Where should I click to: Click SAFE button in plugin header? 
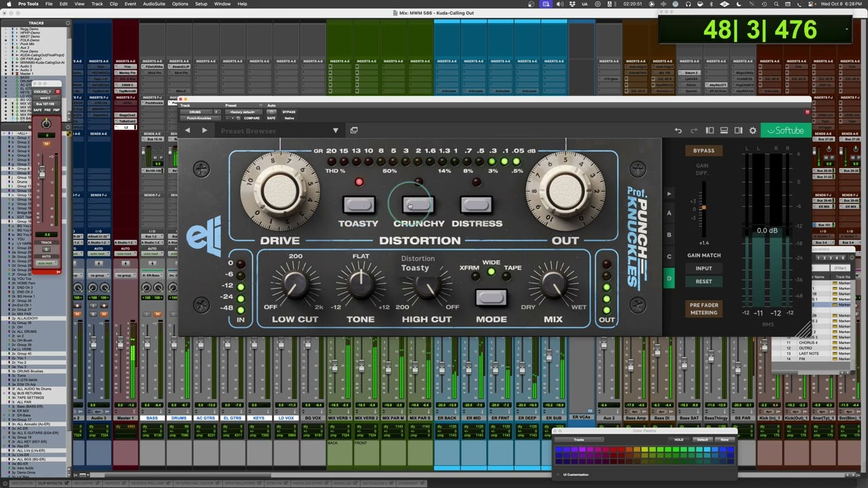coord(271,118)
